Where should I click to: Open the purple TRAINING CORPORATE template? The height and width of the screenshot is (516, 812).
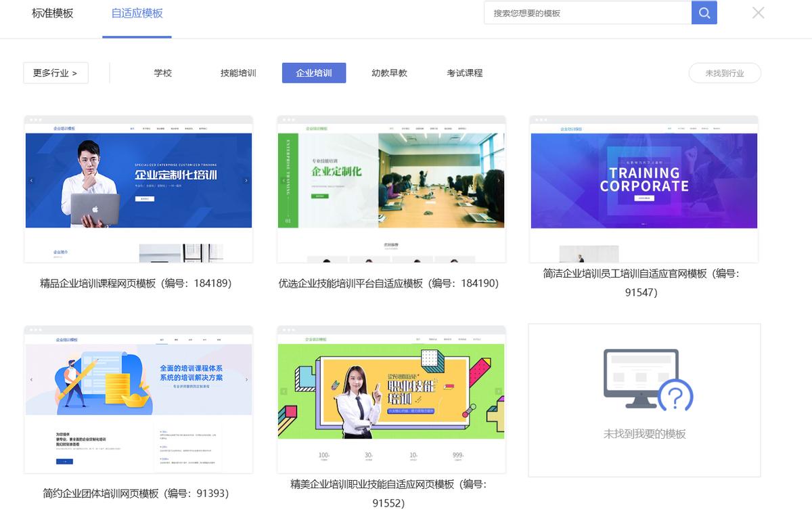pos(644,189)
